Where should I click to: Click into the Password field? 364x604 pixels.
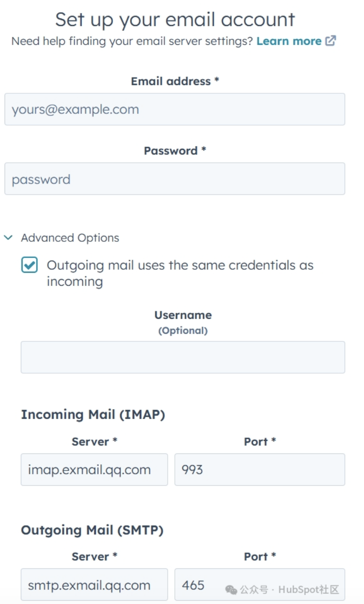click(x=174, y=179)
